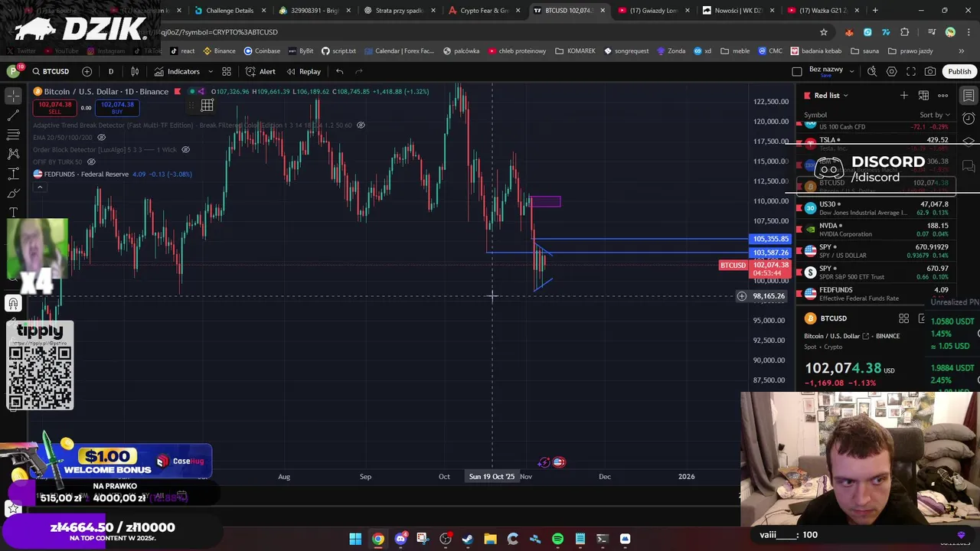Open the D timeframe interval selector
This screenshot has height=551, width=980.
(x=110, y=71)
